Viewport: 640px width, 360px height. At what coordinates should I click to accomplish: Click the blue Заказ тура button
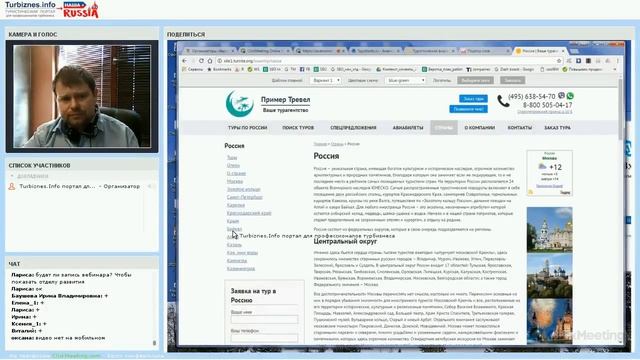click(473, 99)
